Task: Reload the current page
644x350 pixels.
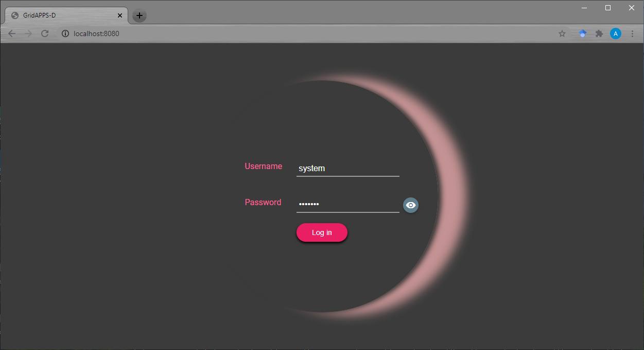Action: coord(45,34)
